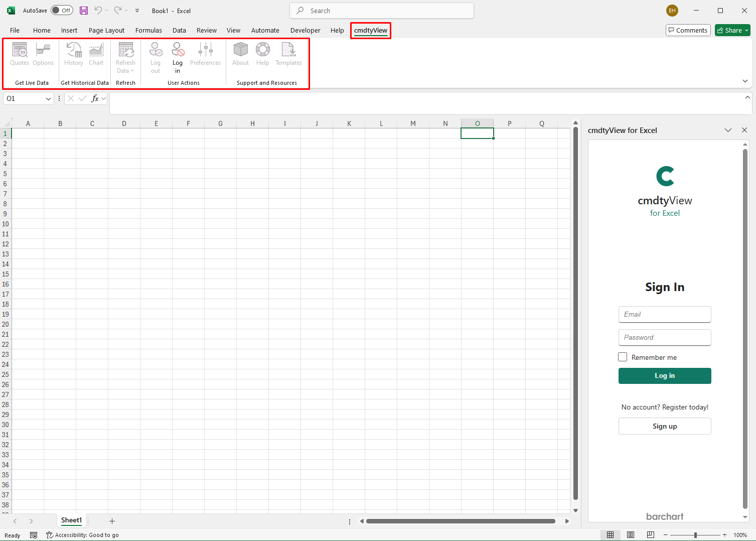
Task: Select row header 10
Action: (6, 224)
